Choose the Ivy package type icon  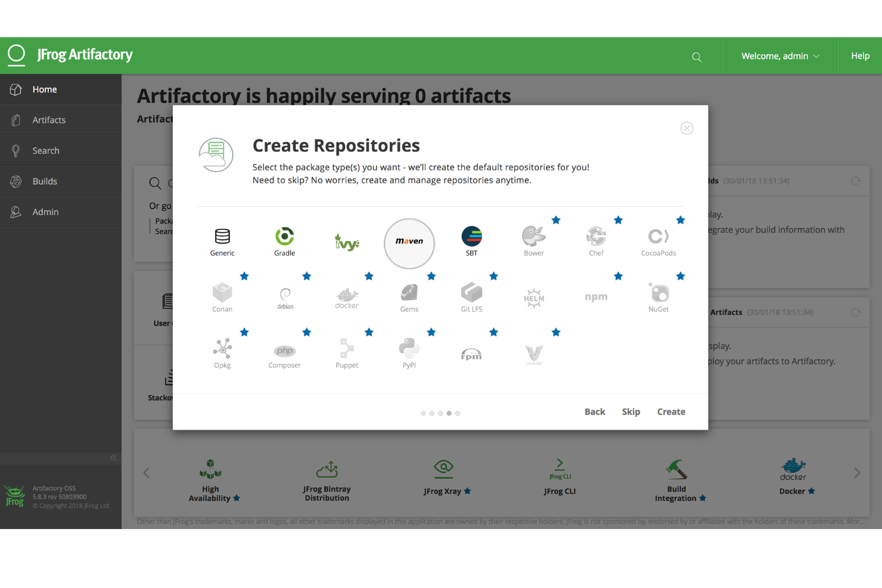coord(347,242)
